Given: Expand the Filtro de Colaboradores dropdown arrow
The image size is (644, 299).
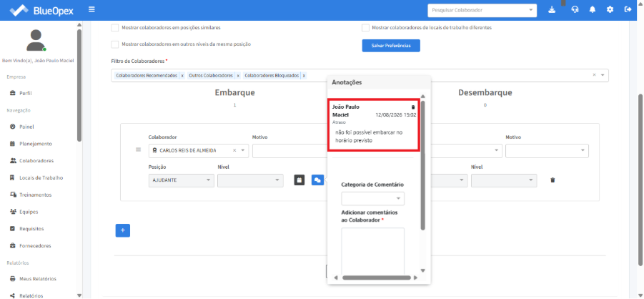Looking at the screenshot, I should [603, 75].
